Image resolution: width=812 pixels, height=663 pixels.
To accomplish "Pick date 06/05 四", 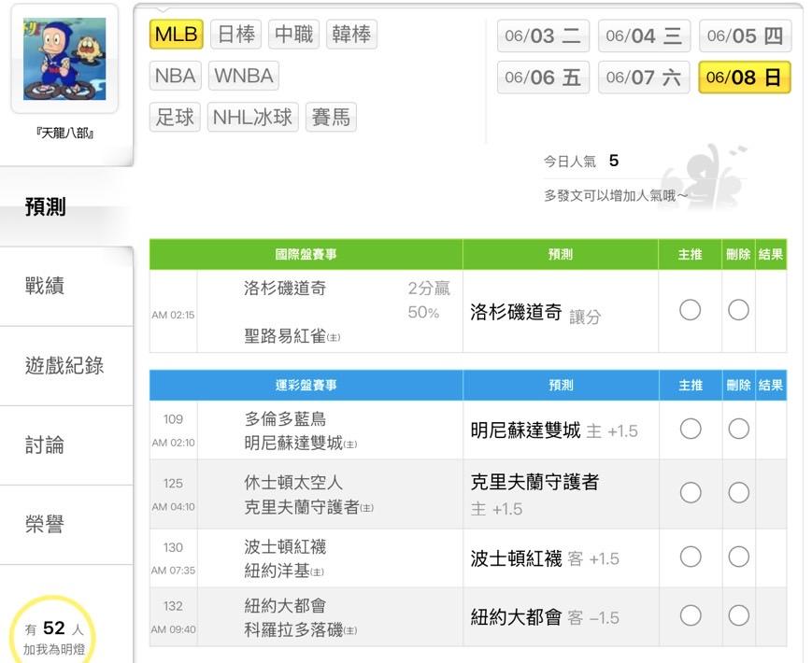I will [746, 35].
